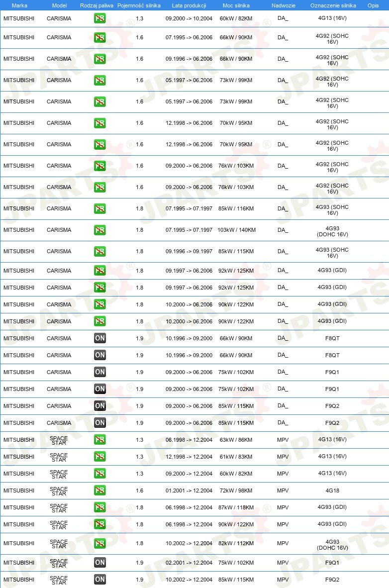389x588 pixels.
Task: Click petrol icon in Space Star 87kW / 118KM row
Action: (100, 507)
